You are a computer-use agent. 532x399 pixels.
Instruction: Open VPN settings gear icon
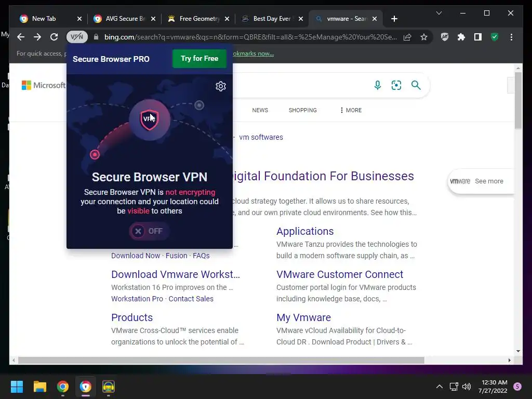220,86
